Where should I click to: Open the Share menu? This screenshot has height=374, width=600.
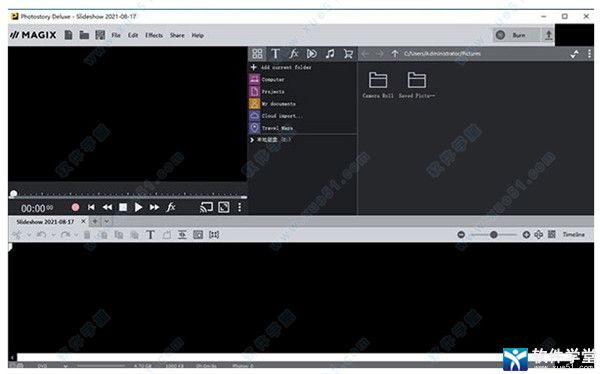[177, 35]
